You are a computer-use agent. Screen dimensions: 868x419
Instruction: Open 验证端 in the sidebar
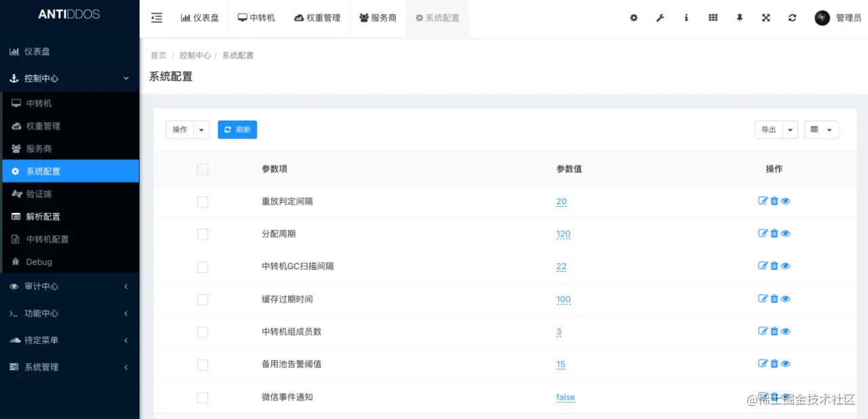point(39,194)
